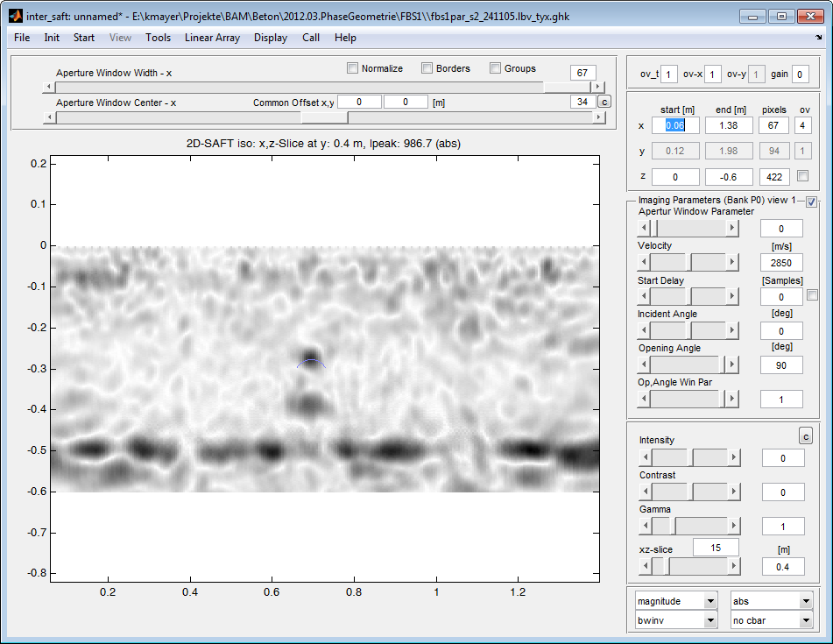Image resolution: width=833 pixels, height=644 pixels.
Task: Click the undock arrow at menu bar right
Action: point(818,37)
